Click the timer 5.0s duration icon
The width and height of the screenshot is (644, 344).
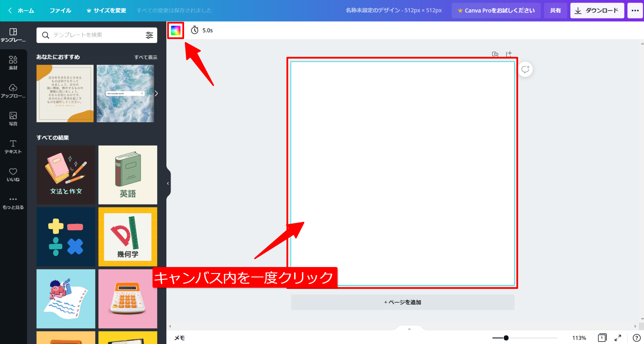pos(195,30)
